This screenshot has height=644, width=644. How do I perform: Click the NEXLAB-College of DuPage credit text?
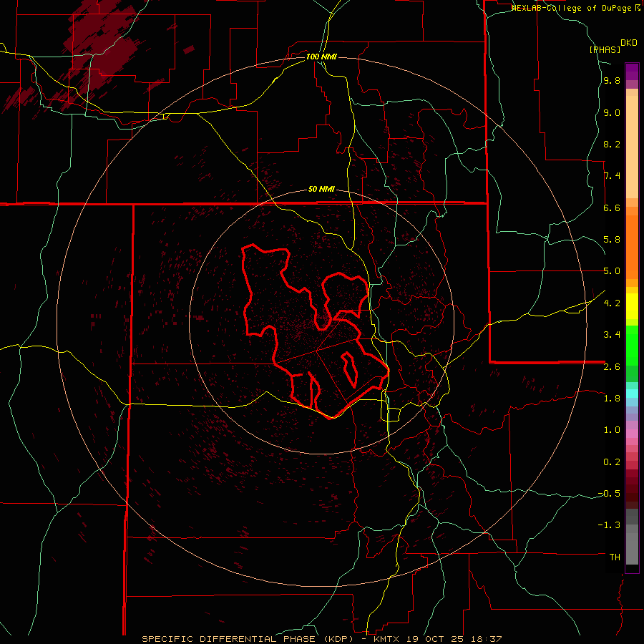576,8
